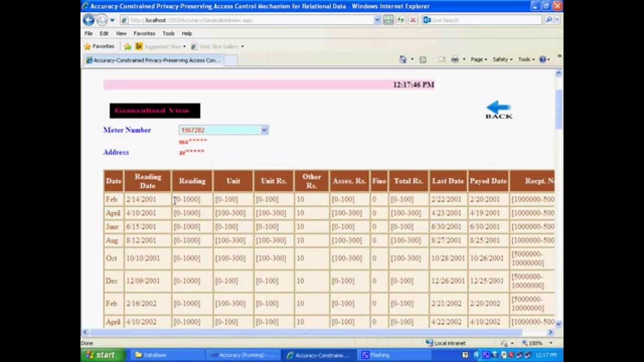644x362 pixels.
Task: Click the Live Search input box
Action: tap(482, 20)
